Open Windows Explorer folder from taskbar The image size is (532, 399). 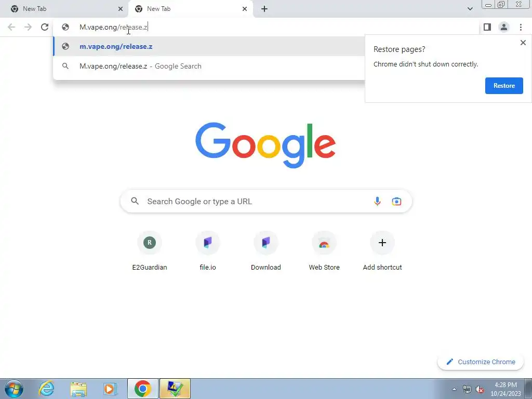click(x=78, y=389)
